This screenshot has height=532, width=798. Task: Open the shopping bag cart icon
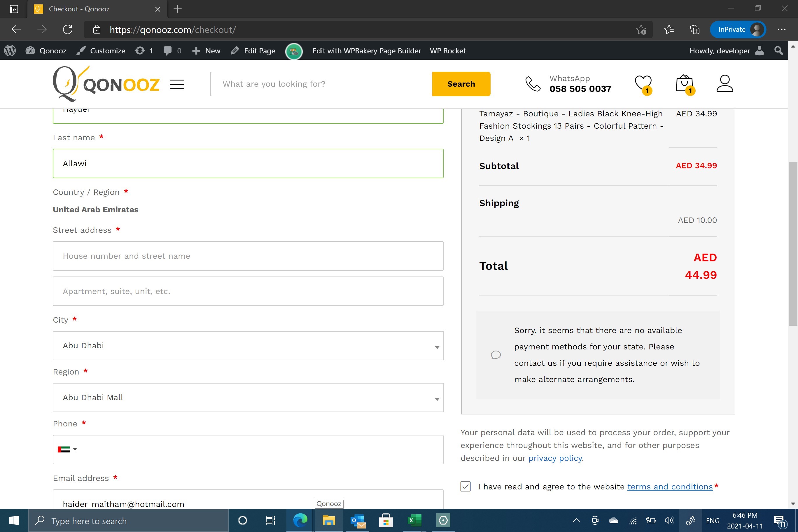coord(685,84)
